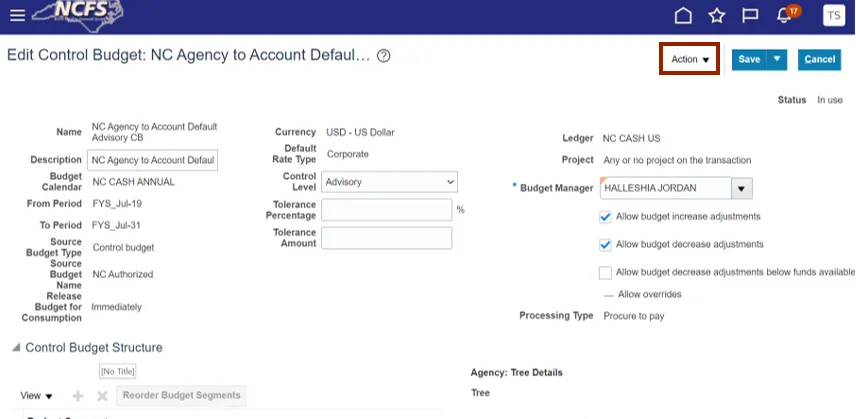Image resolution: width=856 pixels, height=419 pixels.
Task: Expand the Budget Manager dropdown arrow
Action: click(741, 188)
